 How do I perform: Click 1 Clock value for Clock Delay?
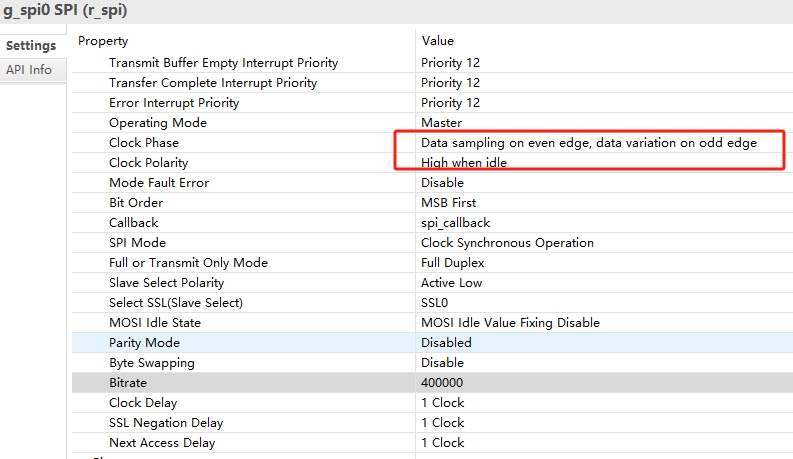pyautogui.click(x=443, y=403)
